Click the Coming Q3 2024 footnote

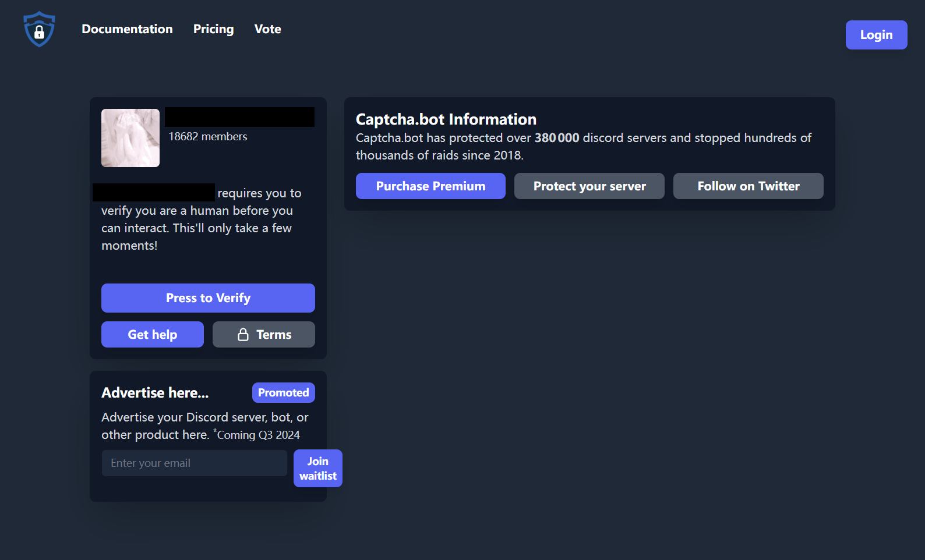tap(258, 435)
